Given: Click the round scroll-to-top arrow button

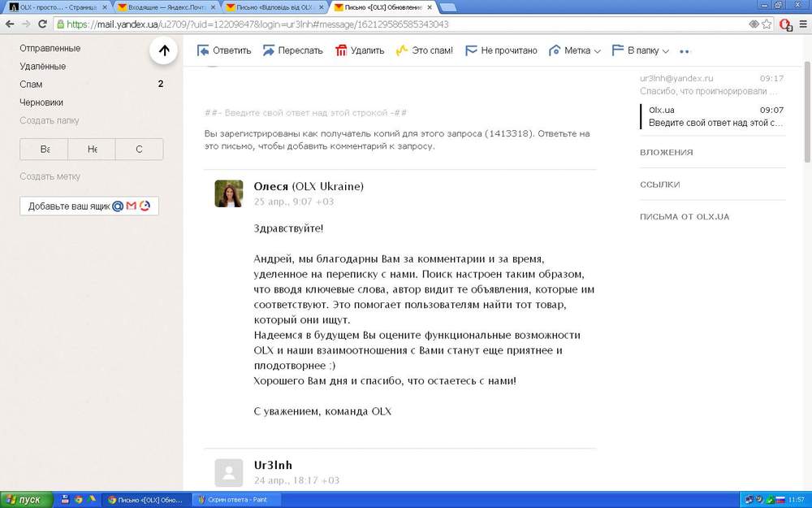Looking at the screenshot, I should 164,50.
